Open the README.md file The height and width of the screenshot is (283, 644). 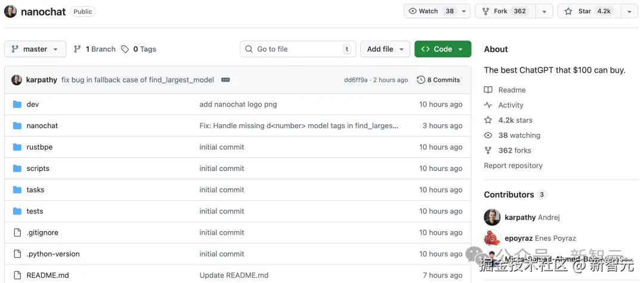[48, 275]
